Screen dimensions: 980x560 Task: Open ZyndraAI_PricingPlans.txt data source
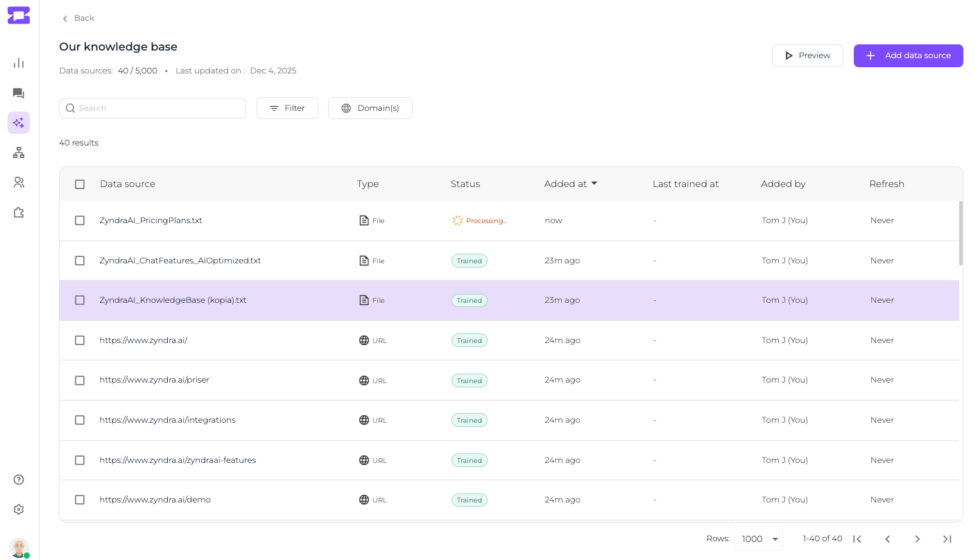pyautogui.click(x=151, y=220)
